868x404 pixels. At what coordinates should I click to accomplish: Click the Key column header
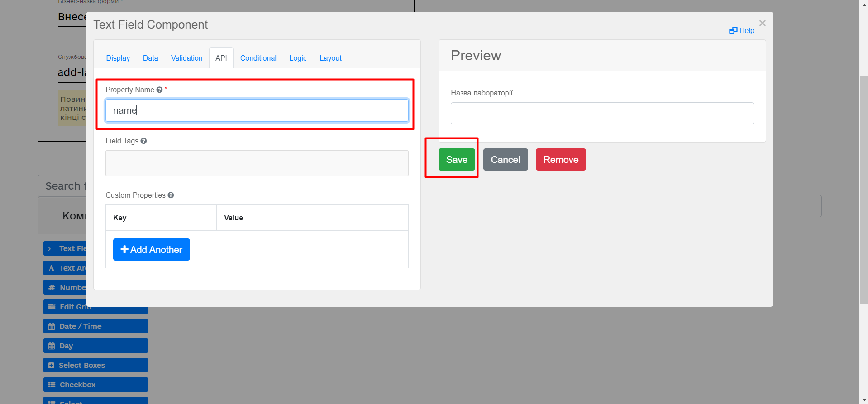point(161,218)
